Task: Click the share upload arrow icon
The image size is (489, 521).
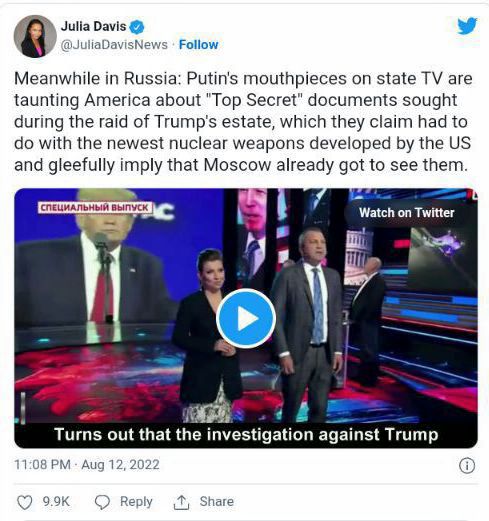Action: point(181,502)
